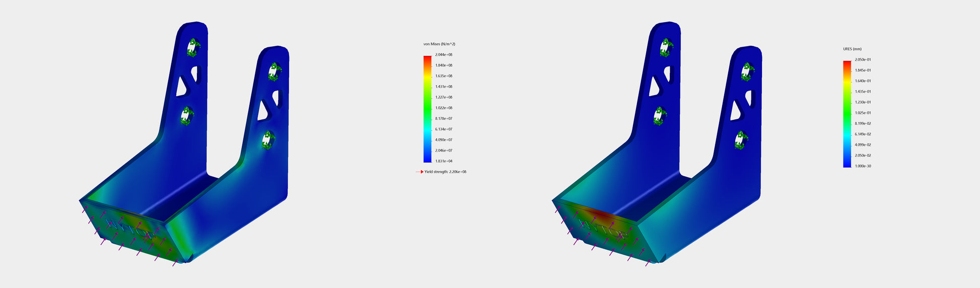This screenshot has width=980, height=288.
Task: Select the lower-left hole fixture on the stress model
Action: (x=187, y=116)
